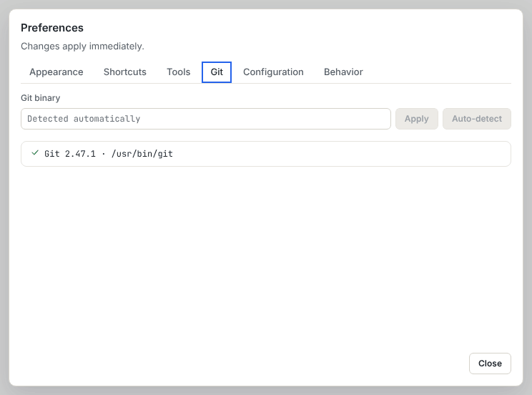Focus the Git binary path input field
The height and width of the screenshot is (395, 532).
pos(206,119)
